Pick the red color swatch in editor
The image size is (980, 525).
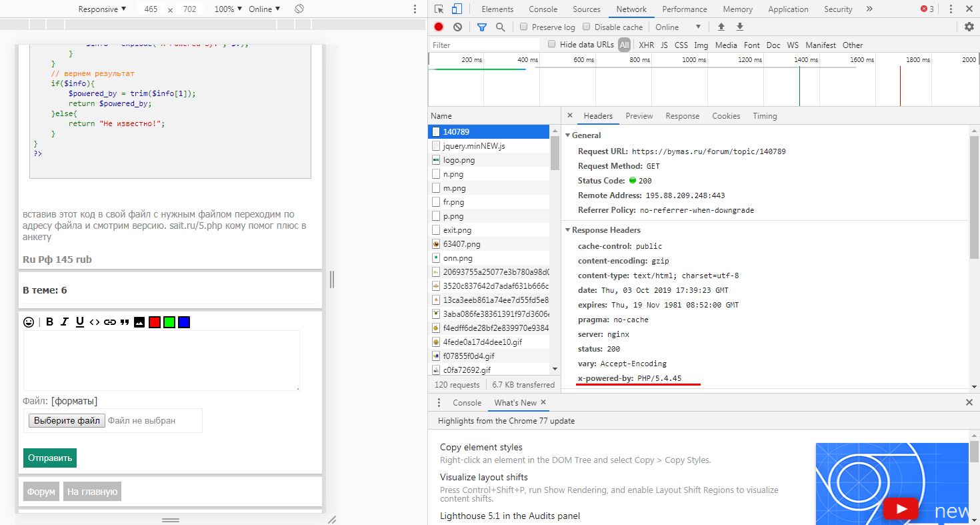(x=155, y=322)
